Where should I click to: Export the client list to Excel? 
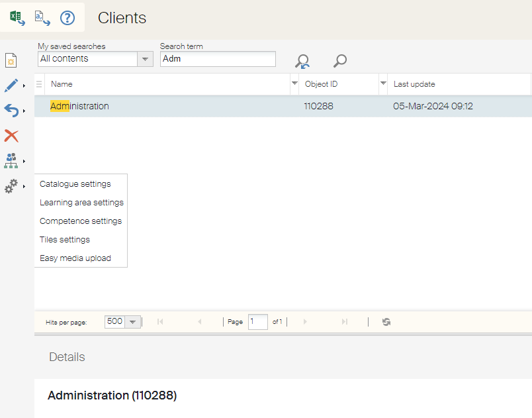(17, 17)
